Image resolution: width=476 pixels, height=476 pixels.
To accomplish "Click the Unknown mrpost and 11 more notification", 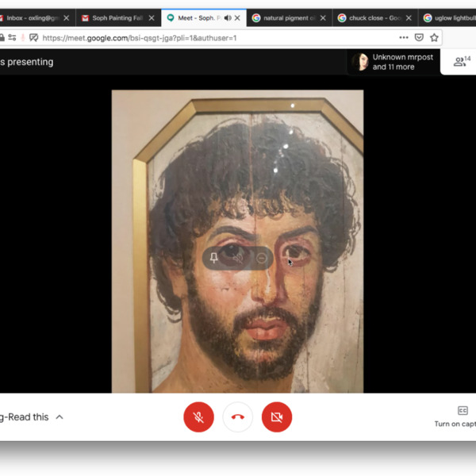I will 393,62.
